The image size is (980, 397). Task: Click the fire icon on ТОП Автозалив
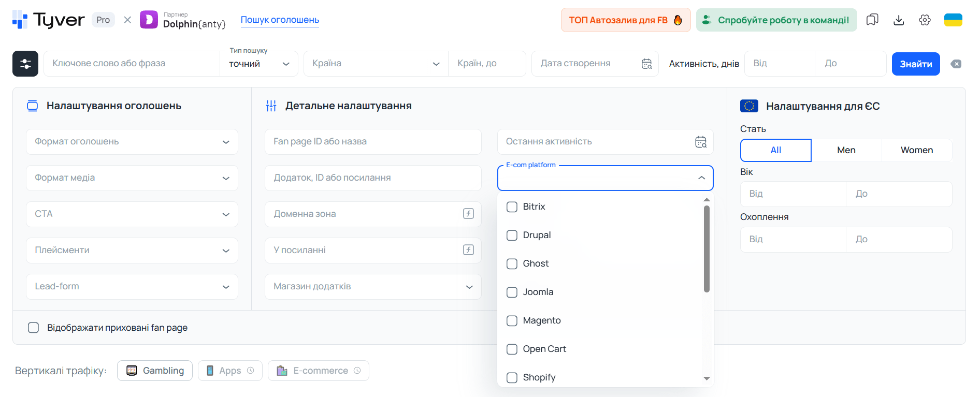click(x=678, y=20)
